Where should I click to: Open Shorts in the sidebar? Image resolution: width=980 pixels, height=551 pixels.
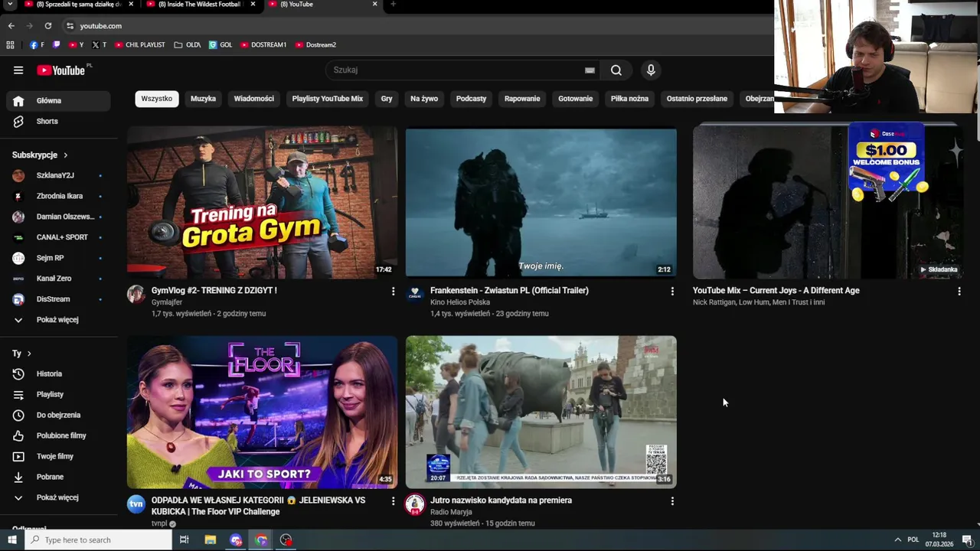pos(58,121)
